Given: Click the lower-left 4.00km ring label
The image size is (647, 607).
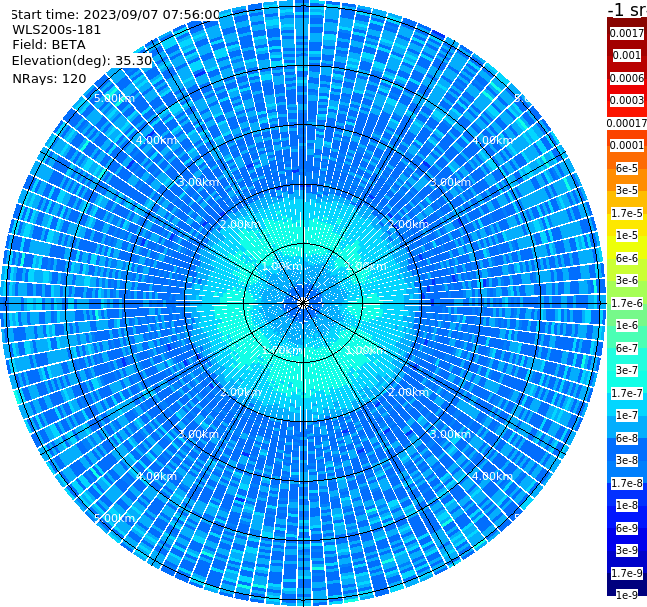Looking at the screenshot, I should click(x=156, y=476).
